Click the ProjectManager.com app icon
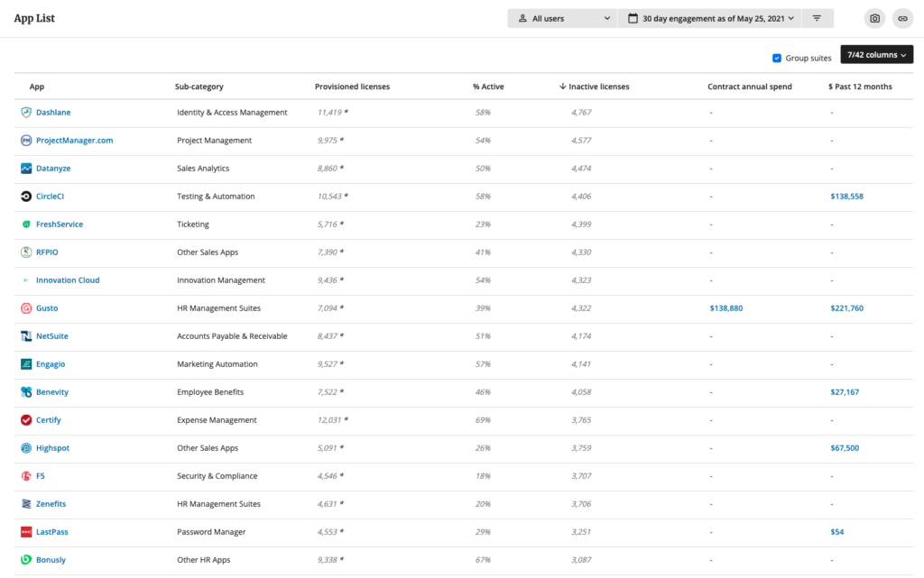The width and height of the screenshot is (924, 578). pos(26,140)
